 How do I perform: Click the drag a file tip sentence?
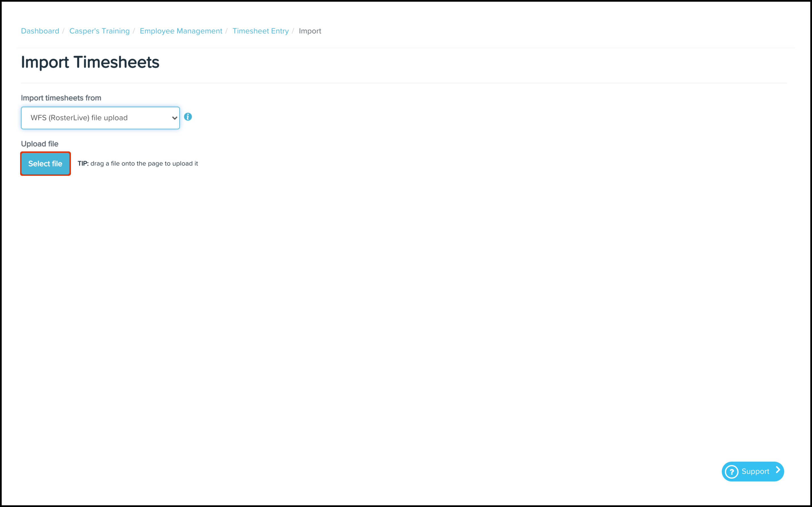click(144, 163)
